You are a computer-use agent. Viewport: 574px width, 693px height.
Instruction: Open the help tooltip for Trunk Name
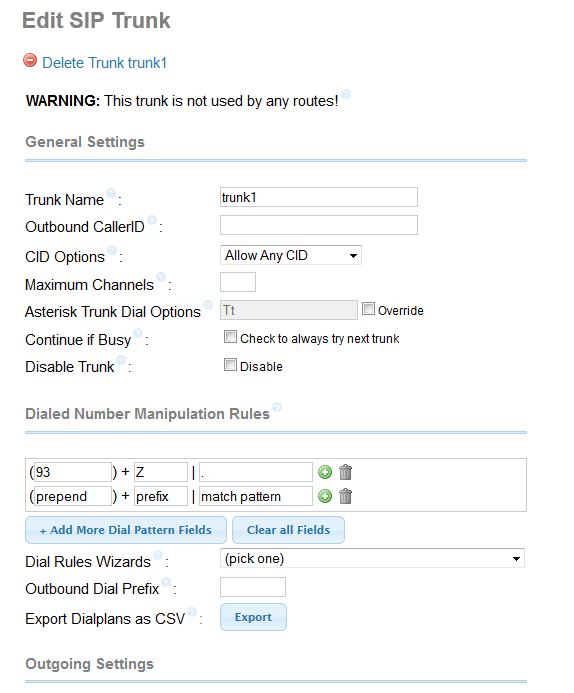111,193
